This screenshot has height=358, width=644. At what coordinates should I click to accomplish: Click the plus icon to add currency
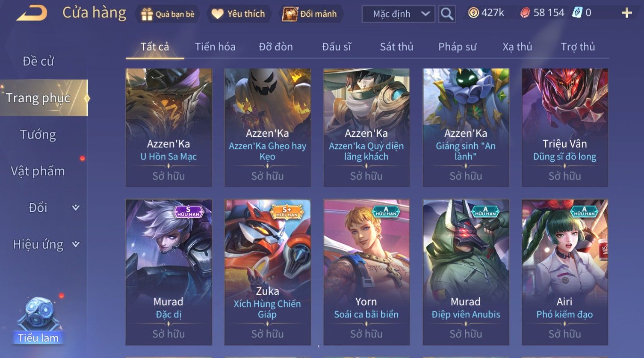[626, 13]
